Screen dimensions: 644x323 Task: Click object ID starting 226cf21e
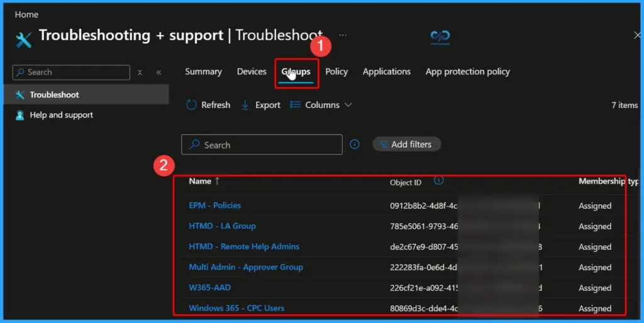coord(425,288)
